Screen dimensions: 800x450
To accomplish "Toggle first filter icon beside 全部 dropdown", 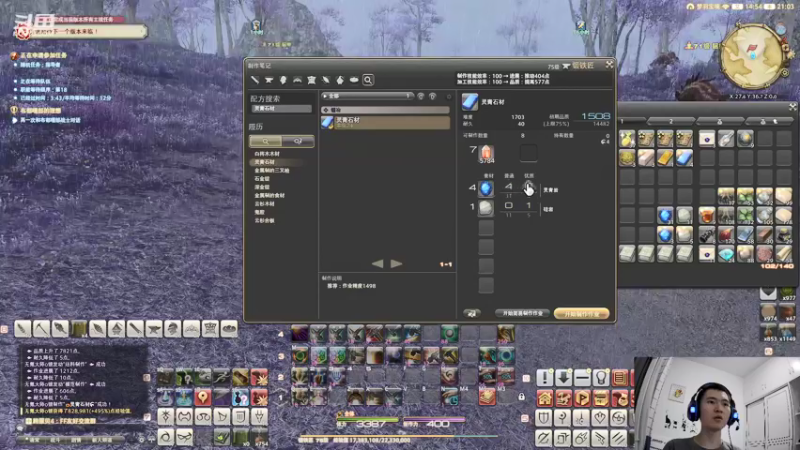I will [420, 96].
